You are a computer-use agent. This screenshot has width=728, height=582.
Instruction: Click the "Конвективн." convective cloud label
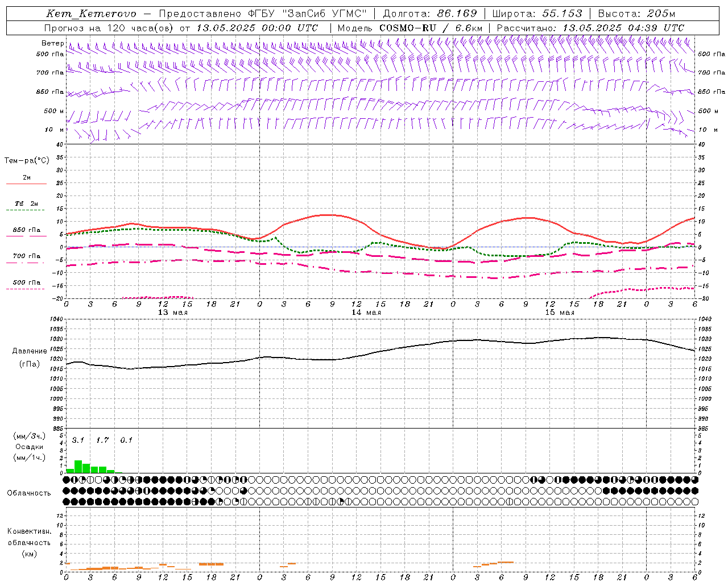[x=29, y=531]
